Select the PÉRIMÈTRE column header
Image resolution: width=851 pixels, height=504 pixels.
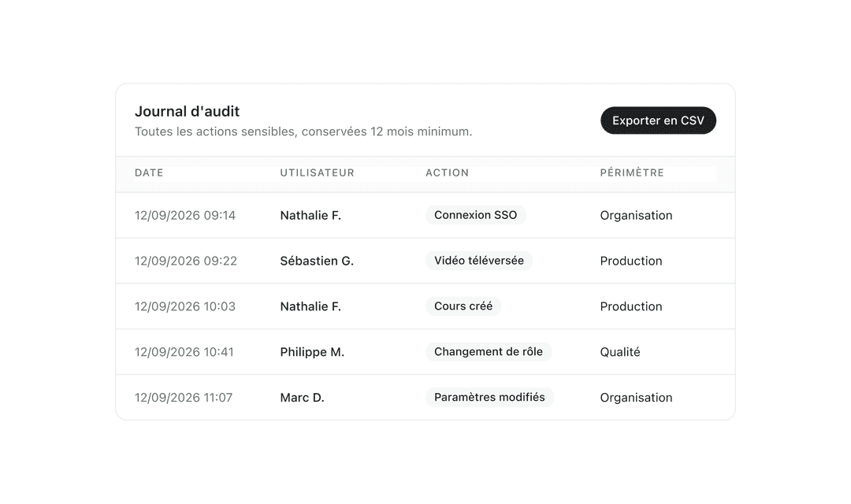coord(632,172)
